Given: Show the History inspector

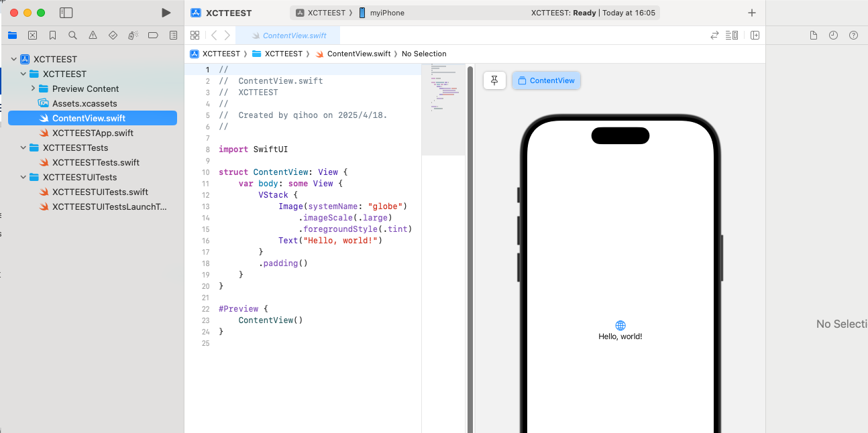Looking at the screenshot, I should (x=833, y=36).
